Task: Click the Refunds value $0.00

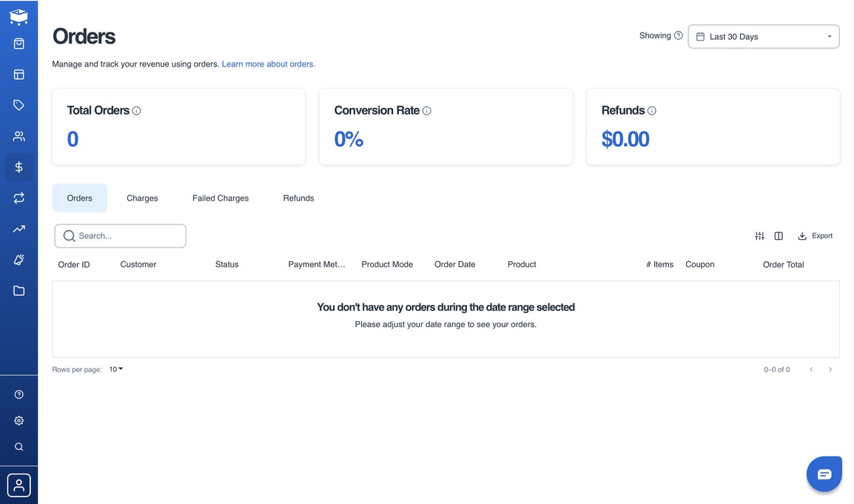Action: tap(625, 139)
